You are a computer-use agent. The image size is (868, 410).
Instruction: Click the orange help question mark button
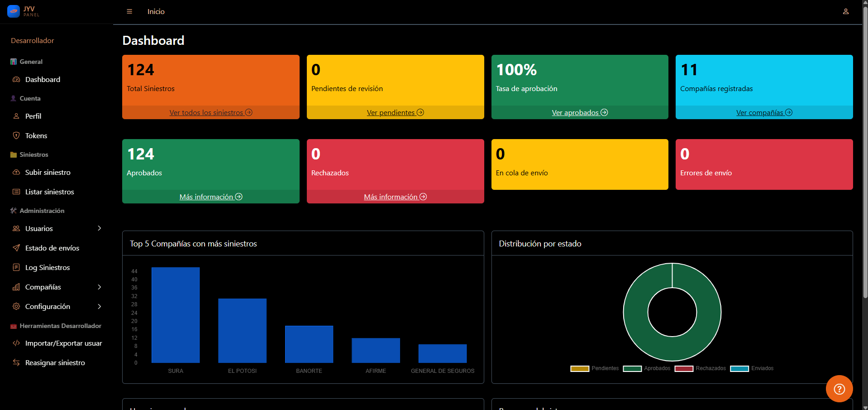pos(839,389)
